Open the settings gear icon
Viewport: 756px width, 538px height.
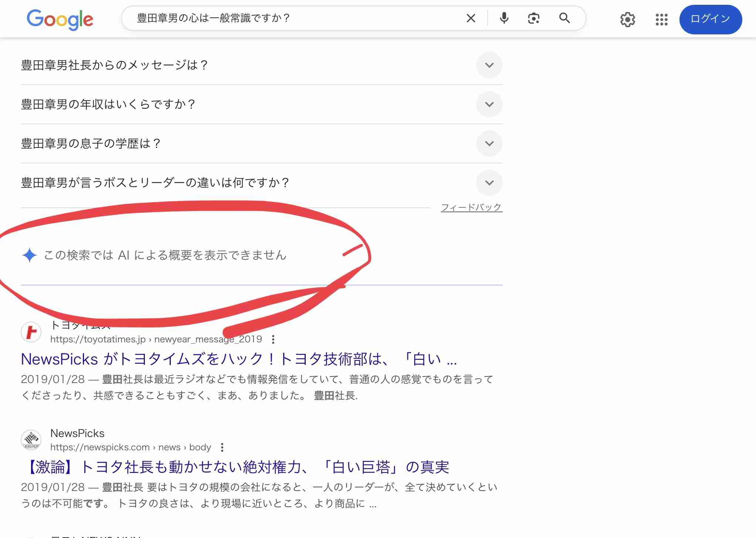(x=627, y=20)
